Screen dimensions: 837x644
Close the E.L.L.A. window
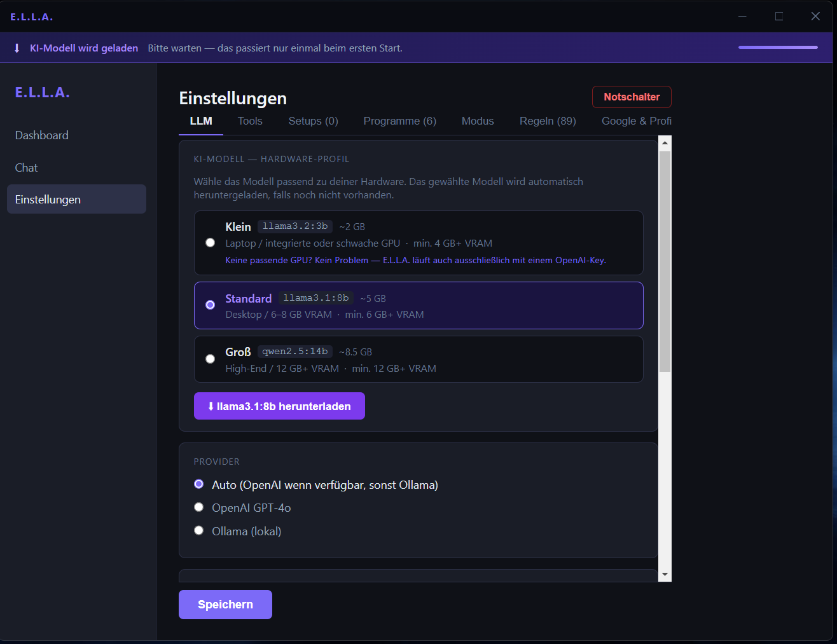click(815, 17)
